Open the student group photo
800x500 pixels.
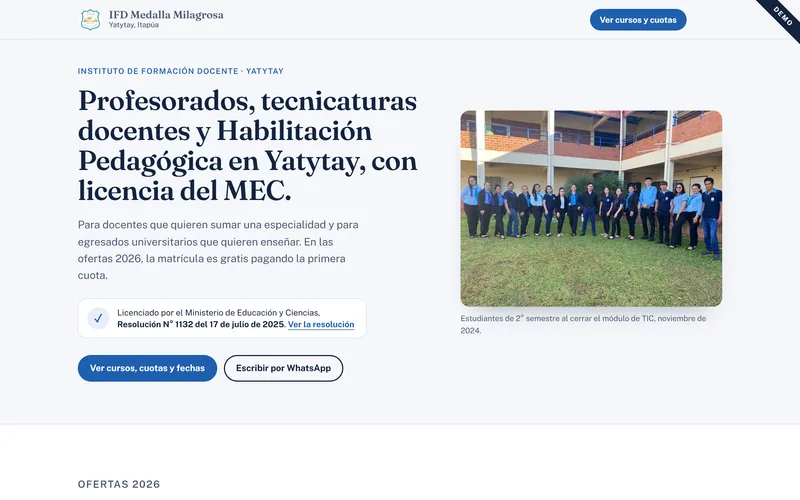click(591, 208)
